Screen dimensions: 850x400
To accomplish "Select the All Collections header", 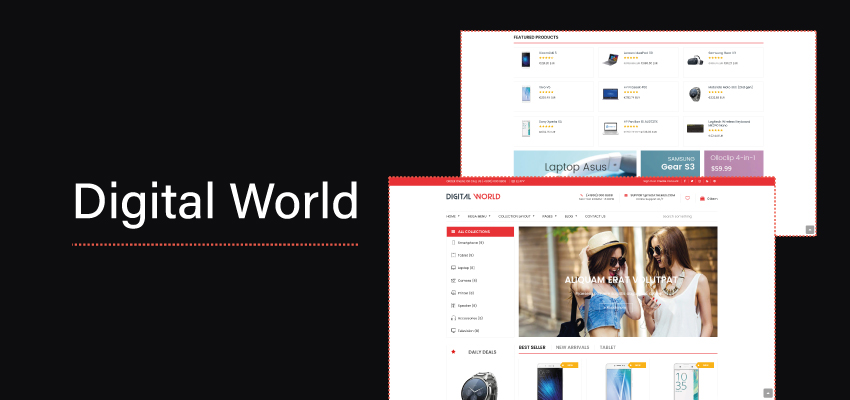I will pyautogui.click(x=480, y=231).
